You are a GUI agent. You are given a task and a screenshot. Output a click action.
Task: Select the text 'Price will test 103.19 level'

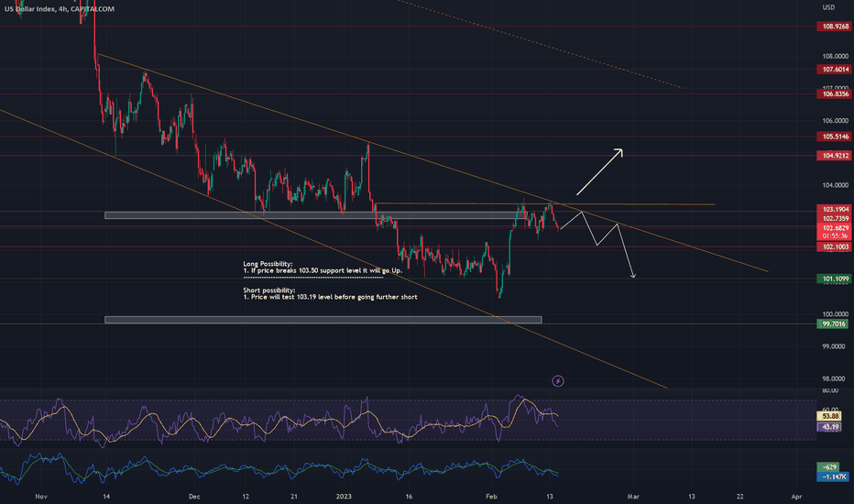pos(291,297)
